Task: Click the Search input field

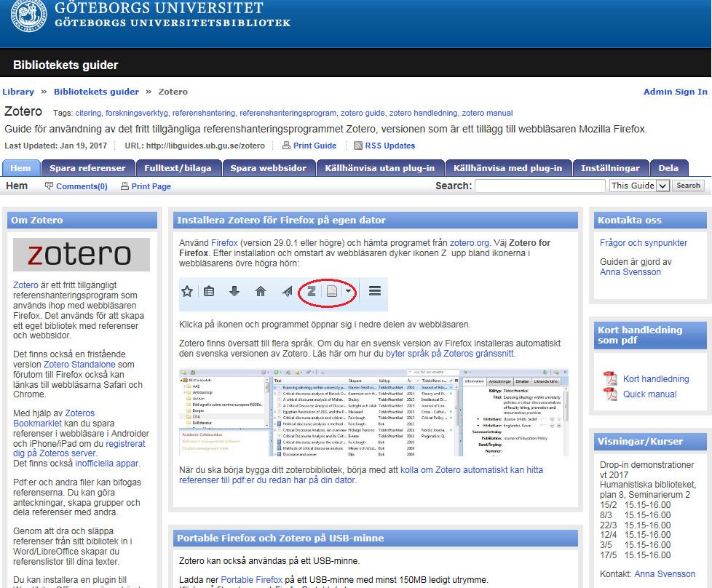Action: point(540,186)
